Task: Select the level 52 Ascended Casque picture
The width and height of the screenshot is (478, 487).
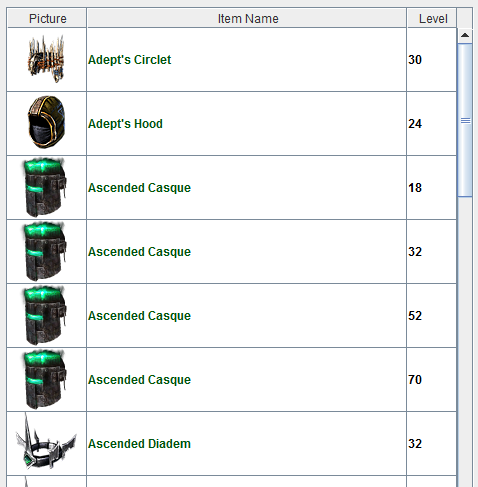Action: [x=45, y=315]
